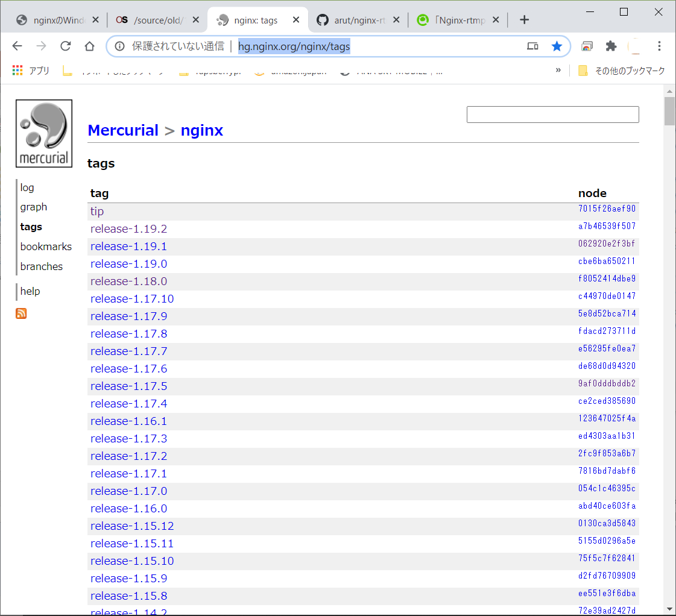Click the repository search box

tap(553, 115)
